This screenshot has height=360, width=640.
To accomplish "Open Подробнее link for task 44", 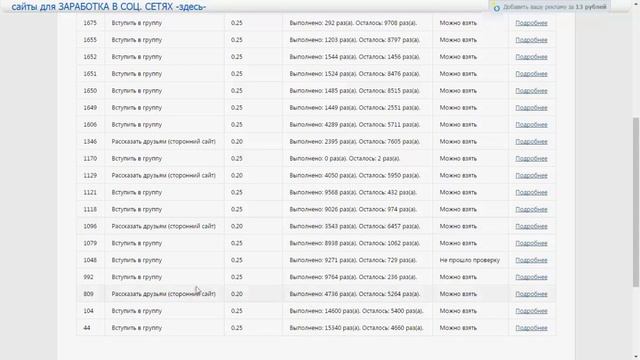I will (x=531, y=328).
